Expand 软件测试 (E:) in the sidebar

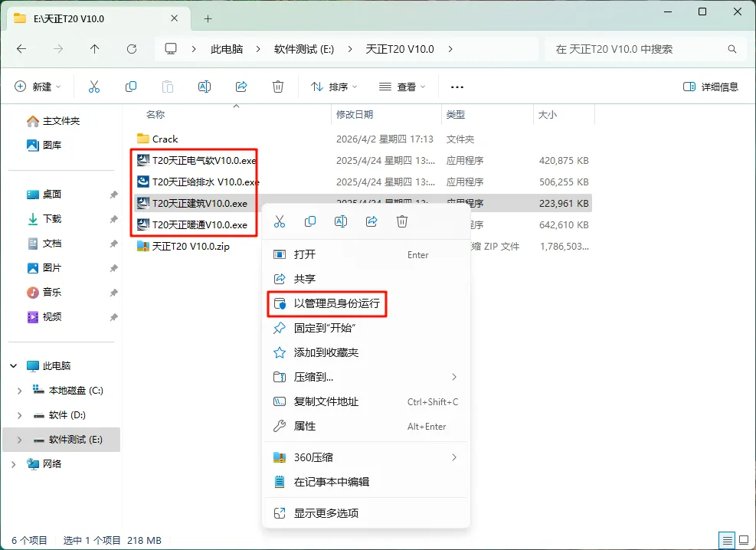pyautogui.click(x=19, y=440)
